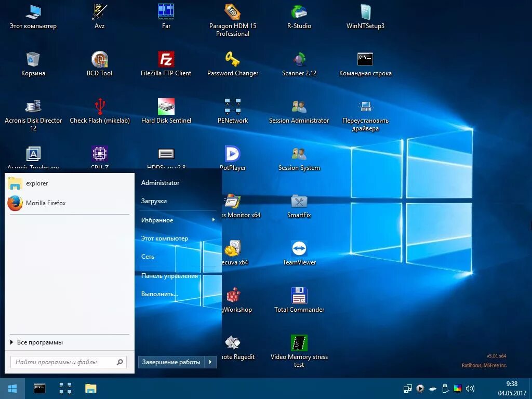Open the Переустановить драйвера icon
532x399 pixels.
365,115
